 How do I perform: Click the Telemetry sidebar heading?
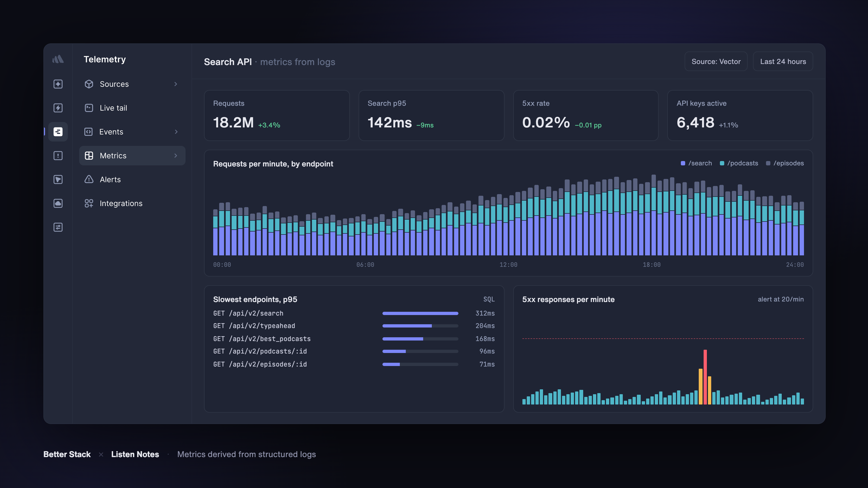point(104,60)
